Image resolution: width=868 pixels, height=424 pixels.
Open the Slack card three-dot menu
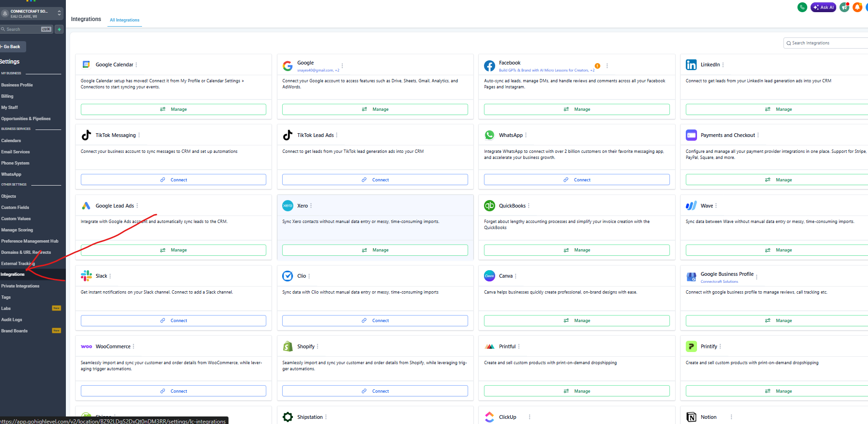point(110,276)
